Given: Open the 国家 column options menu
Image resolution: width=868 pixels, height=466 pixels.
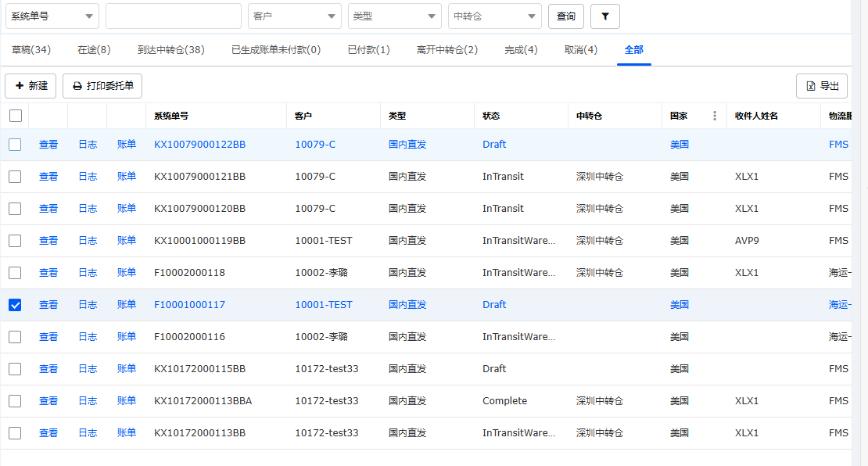Looking at the screenshot, I should (x=714, y=116).
